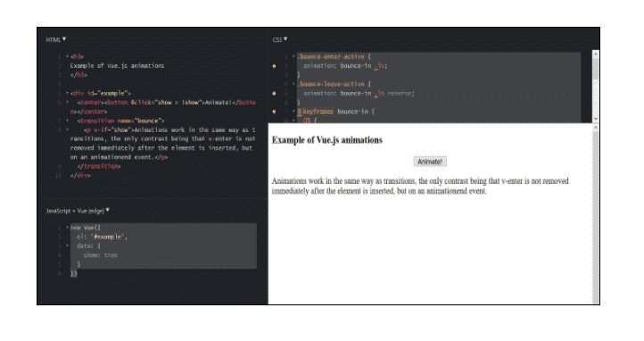Collapse the .bounce-enter-active rule fold arrow
This screenshot has width=644, height=341.
(293, 56)
